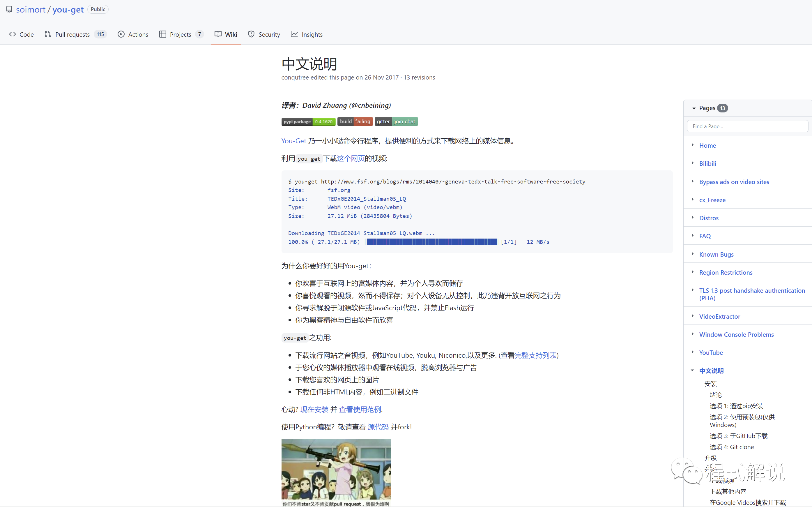The height and width of the screenshot is (508, 812).
Task: Click the Insights graph icon
Action: pyautogui.click(x=294, y=34)
